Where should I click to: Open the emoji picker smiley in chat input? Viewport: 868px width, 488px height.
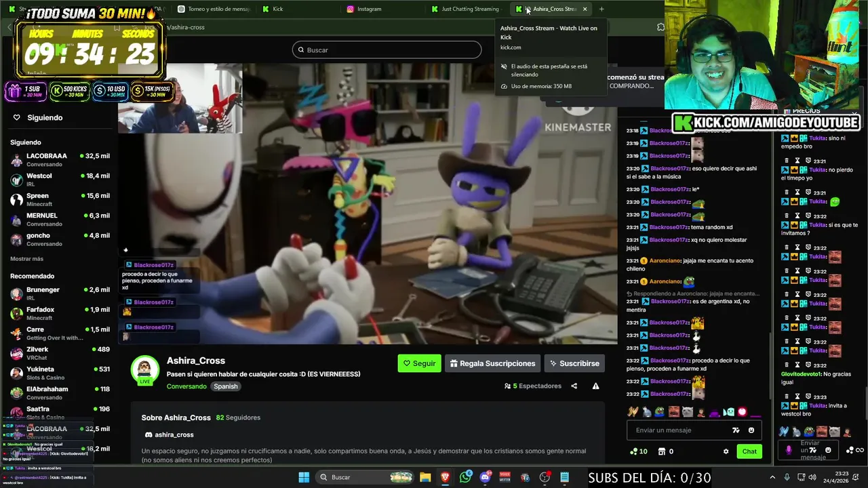tap(751, 430)
